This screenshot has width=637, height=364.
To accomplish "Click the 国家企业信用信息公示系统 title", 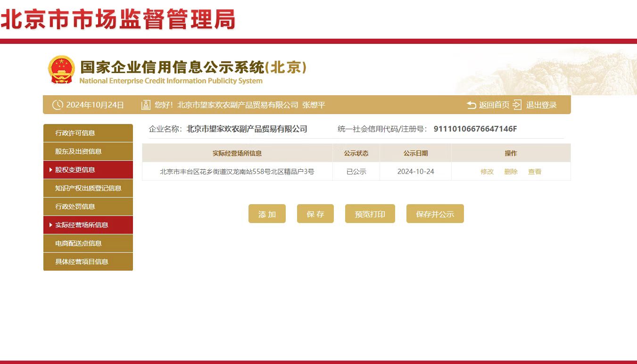I will click(193, 67).
